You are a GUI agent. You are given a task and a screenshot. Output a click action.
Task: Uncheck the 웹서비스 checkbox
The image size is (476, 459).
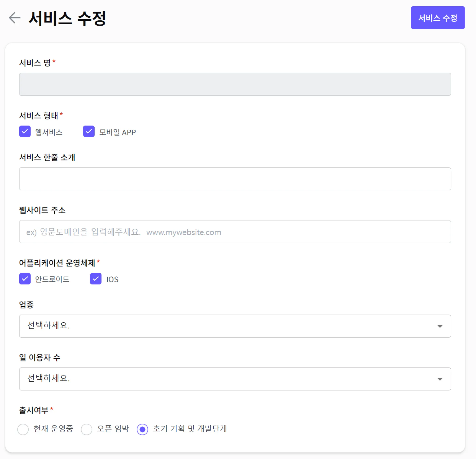coord(25,131)
